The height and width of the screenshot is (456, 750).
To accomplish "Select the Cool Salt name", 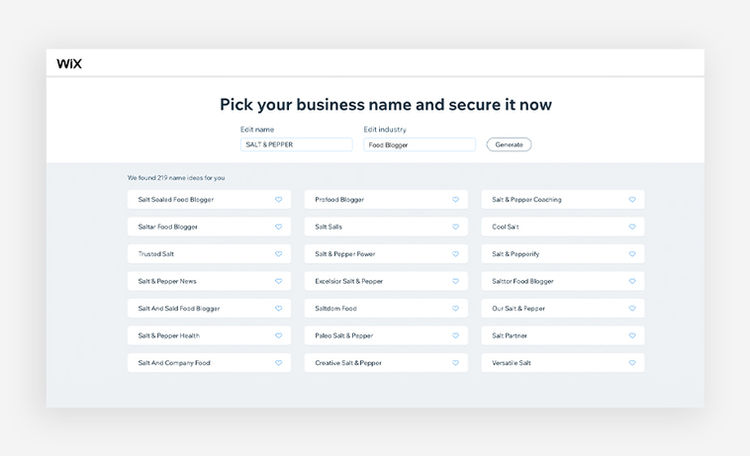I will [563, 227].
